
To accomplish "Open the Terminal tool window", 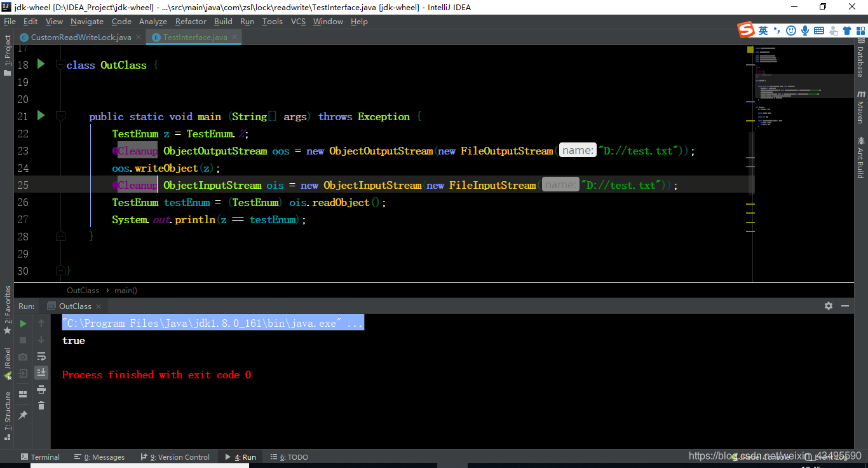I will click(40, 457).
